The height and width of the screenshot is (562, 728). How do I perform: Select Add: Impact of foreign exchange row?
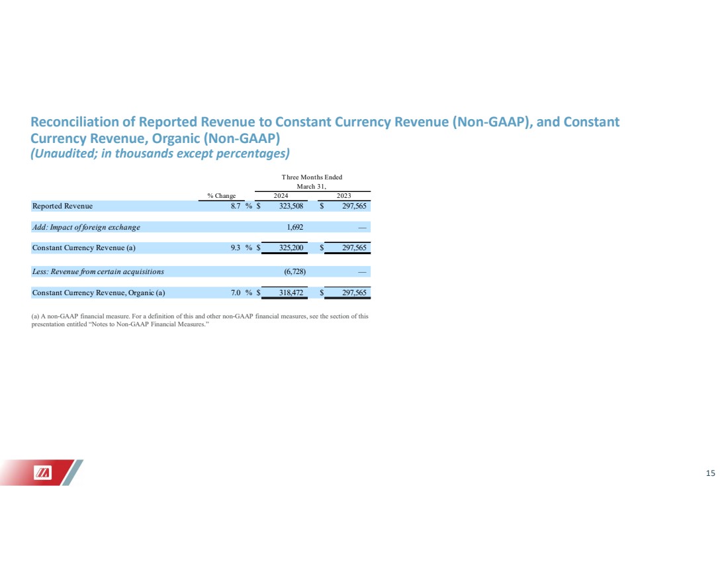pos(201,227)
